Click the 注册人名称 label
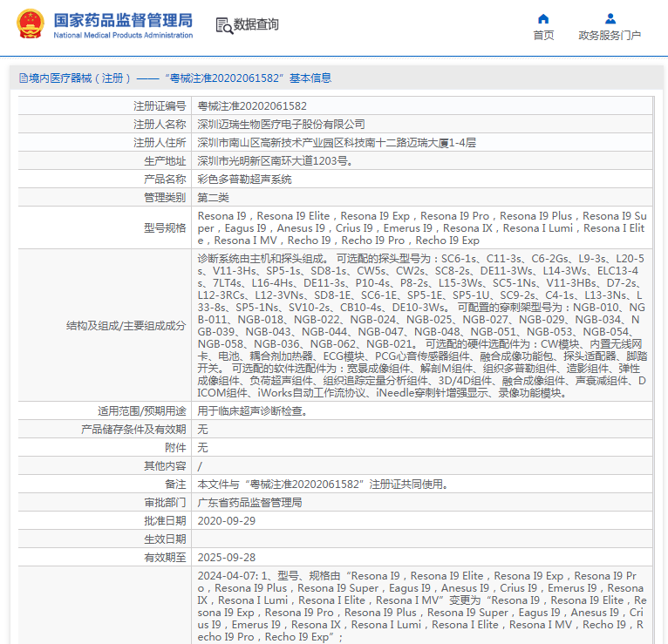The image size is (668, 644). [160, 125]
